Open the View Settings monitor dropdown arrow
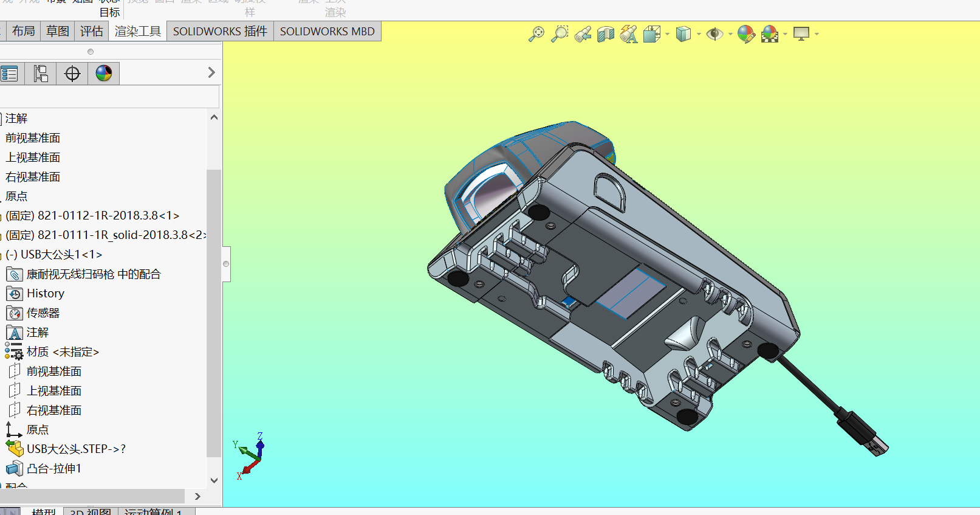The height and width of the screenshot is (515, 980). coord(817,34)
